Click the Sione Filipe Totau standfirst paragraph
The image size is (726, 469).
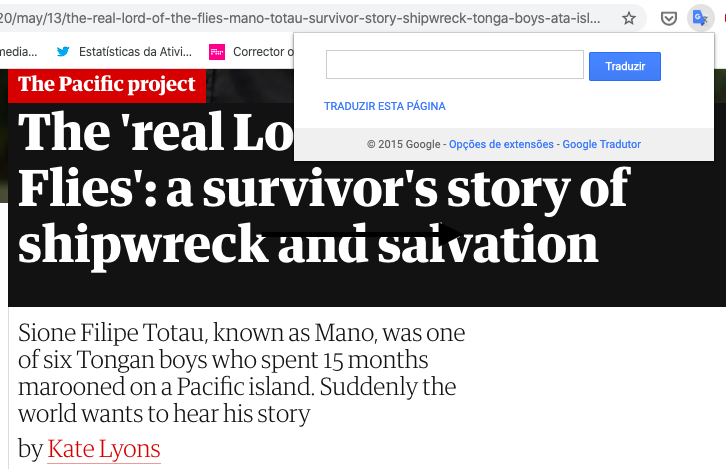(241, 372)
